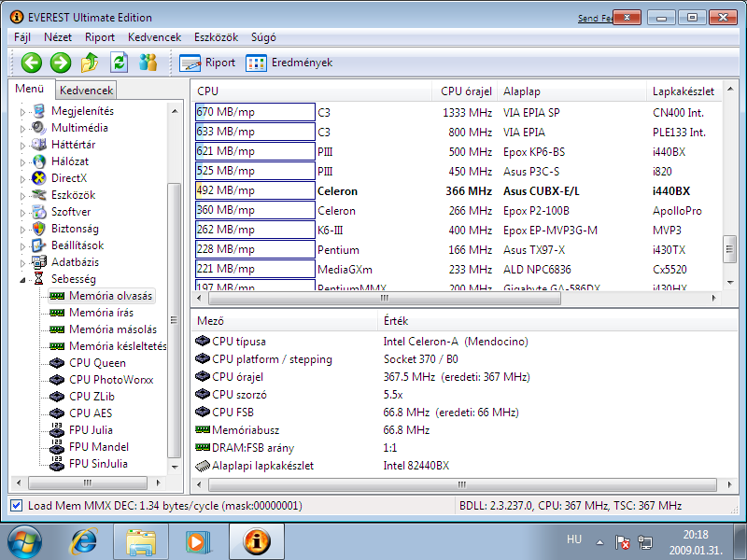Select CPU Queen benchmark
Screen dimensions: 747x560
[97, 363]
